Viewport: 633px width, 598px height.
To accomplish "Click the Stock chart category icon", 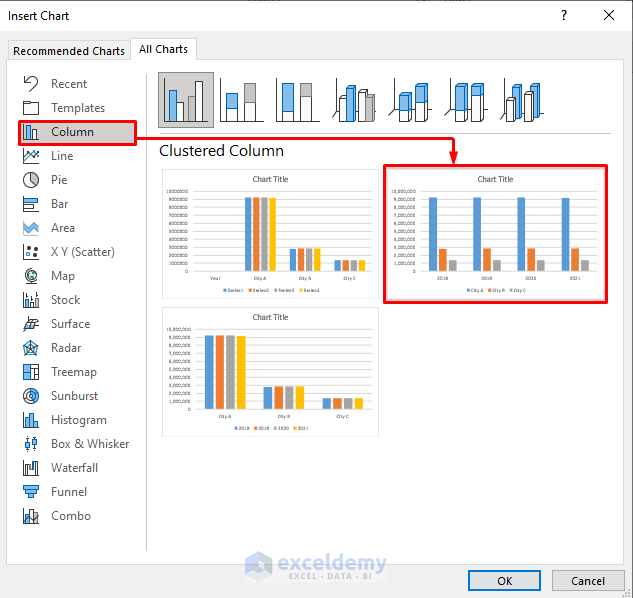I will (x=31, y=300).
